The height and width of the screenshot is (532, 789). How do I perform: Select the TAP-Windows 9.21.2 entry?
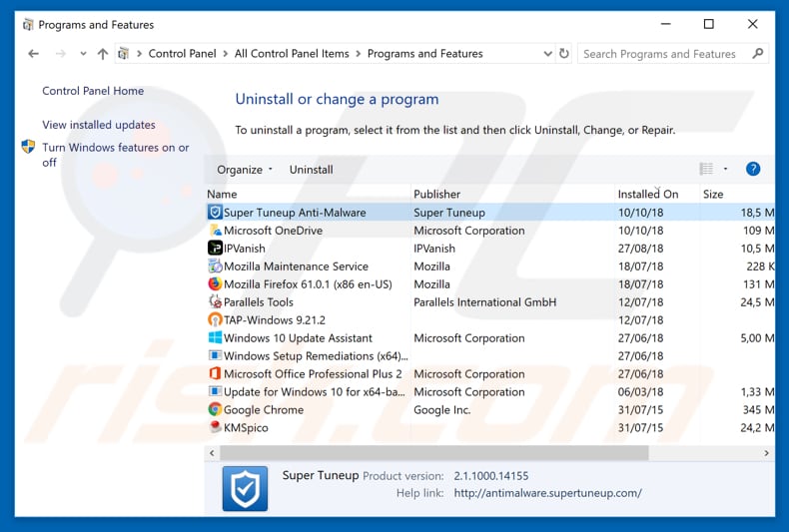(275, 319)
